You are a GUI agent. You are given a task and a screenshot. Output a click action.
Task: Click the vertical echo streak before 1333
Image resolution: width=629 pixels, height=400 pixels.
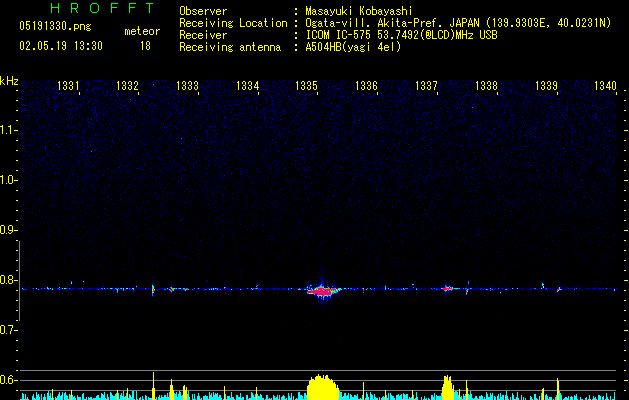tap(153, 290)
